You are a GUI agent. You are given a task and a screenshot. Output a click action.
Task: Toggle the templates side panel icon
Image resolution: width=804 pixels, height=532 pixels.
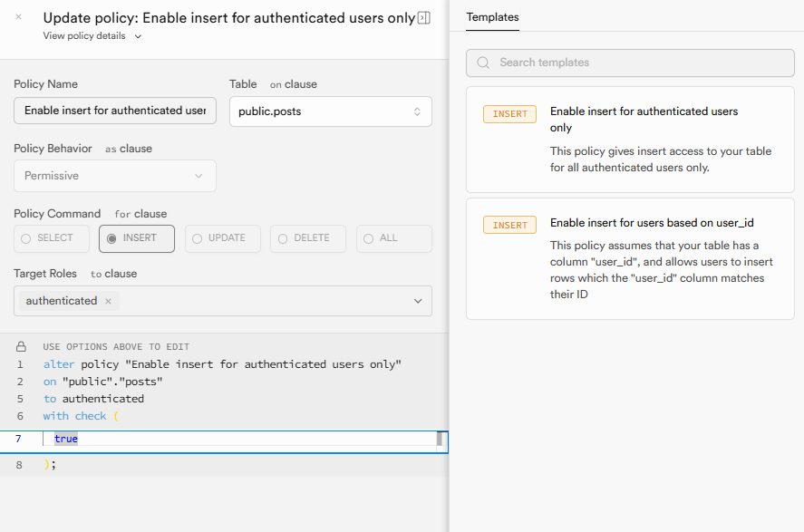(423, 18)
